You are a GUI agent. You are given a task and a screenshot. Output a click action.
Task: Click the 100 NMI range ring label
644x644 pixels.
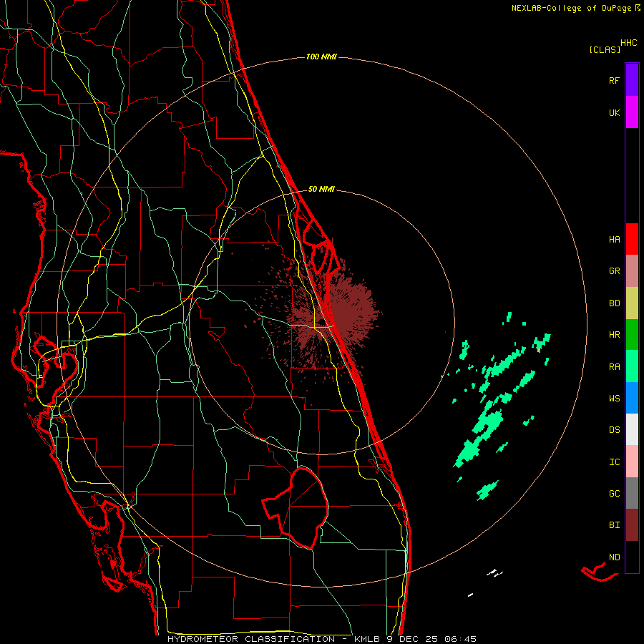[321, 57]
